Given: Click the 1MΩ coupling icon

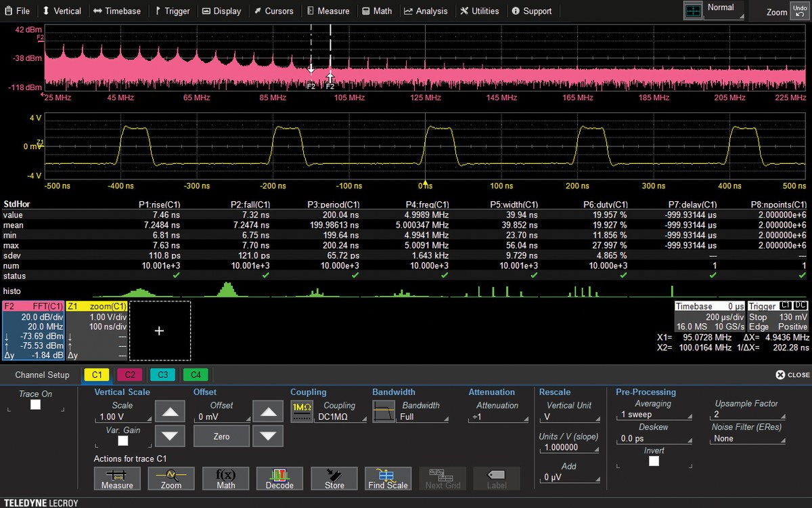Looking at the screenshot, I should click(x=302, y=411).
